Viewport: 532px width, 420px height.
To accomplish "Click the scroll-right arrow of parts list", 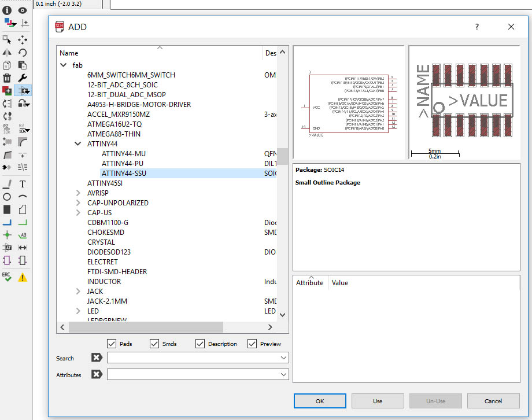I will [x=270, y=327].
